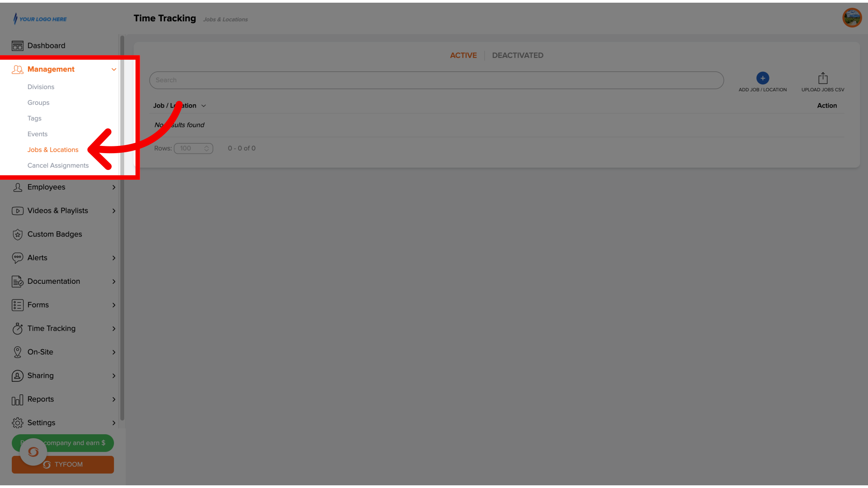Click the Custom Badges sidebar icon

(17, 234)
